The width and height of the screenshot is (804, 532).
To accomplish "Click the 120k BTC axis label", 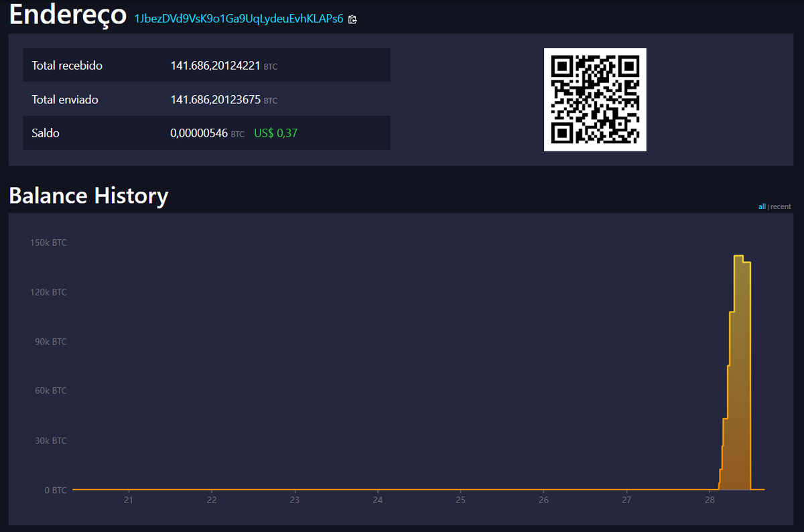I will point(48,292).
